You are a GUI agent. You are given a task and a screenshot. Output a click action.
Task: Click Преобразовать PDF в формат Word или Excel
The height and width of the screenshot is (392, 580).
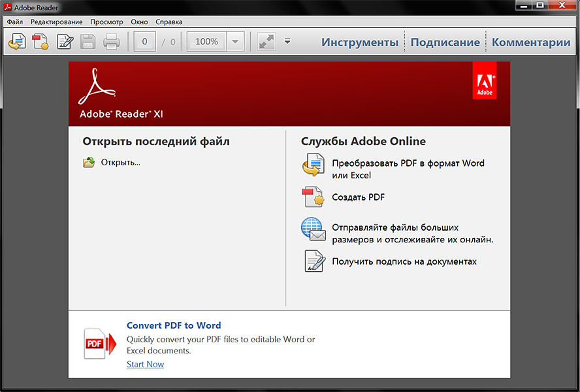[x=408, y=169]
